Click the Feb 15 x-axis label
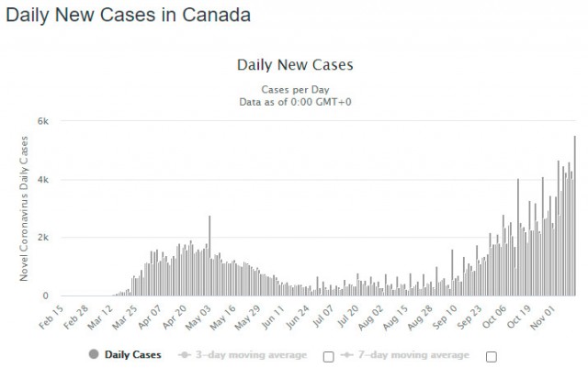The image size is (588, 368). [51, 317]
